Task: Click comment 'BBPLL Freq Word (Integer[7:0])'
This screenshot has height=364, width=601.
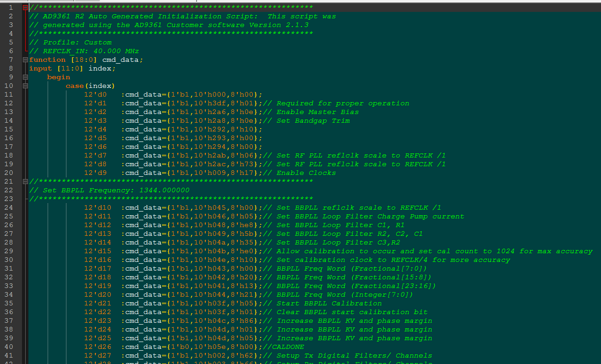Action: point(345,295)
